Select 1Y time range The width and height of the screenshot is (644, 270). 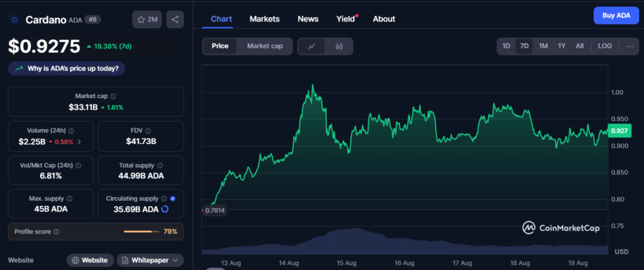point(562,46)
